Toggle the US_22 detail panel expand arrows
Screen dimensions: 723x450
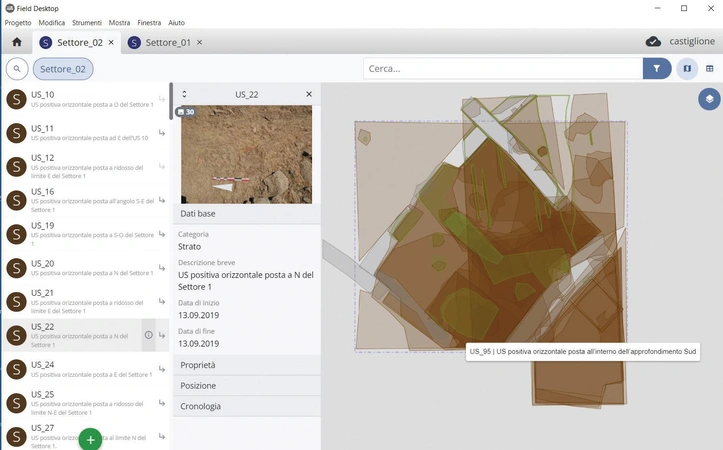pyautogui.click(x=184, y=94)
